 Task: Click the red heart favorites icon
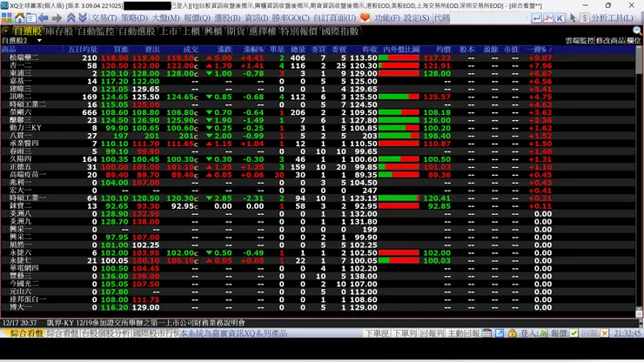[x=365, y=17]
